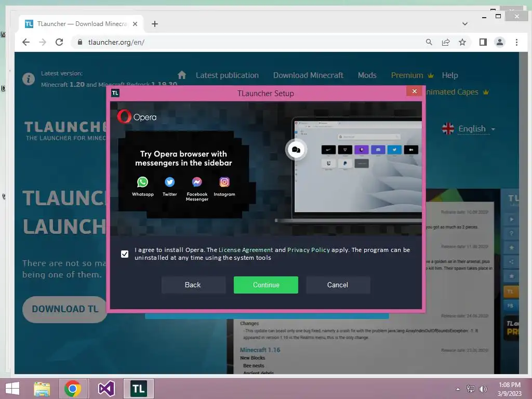The height and width of the screenshot is (399, 532).
Task: Open the License Agreement link
Action: (x=246, y=250)
